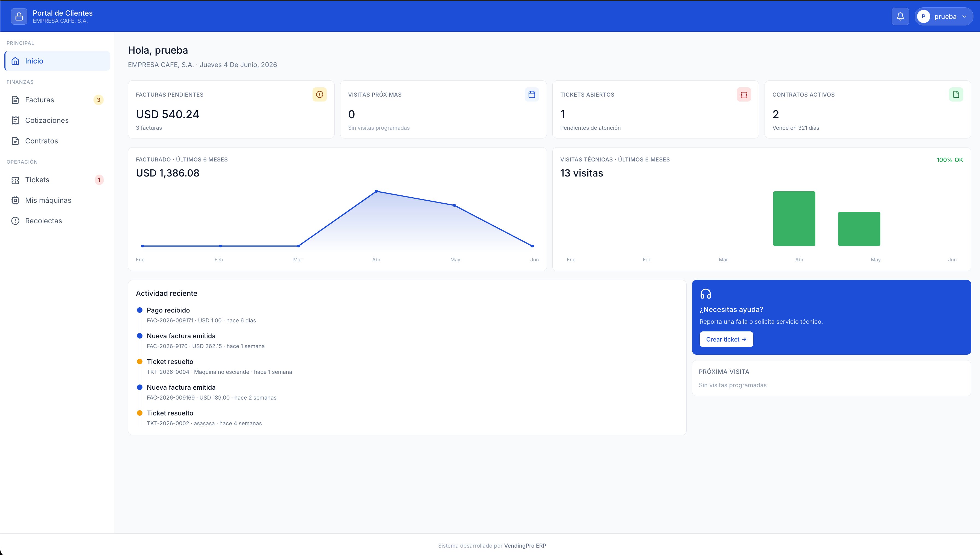
Task: Click the Próxima Visita card heading
Action: coord(724,372)
